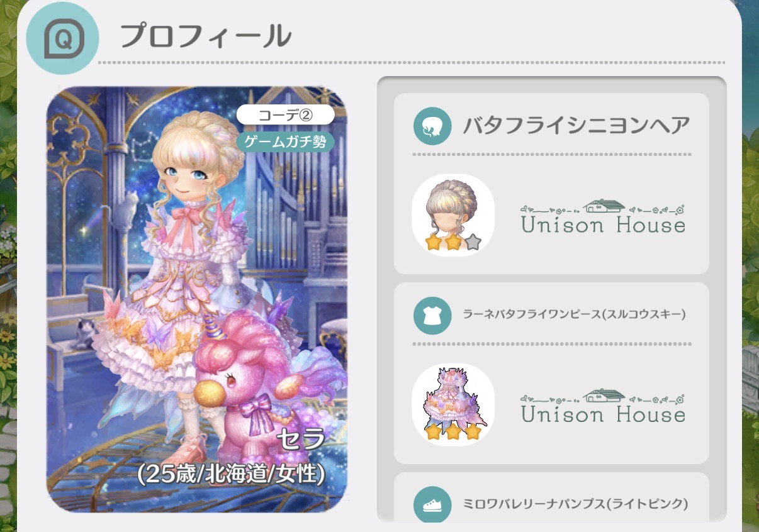
Task: Tap the コーデ② label tag
Action: tap(285, 116)
